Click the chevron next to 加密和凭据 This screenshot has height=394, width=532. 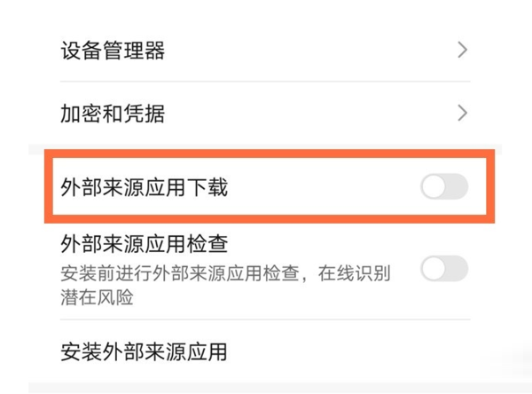point(462,113)
